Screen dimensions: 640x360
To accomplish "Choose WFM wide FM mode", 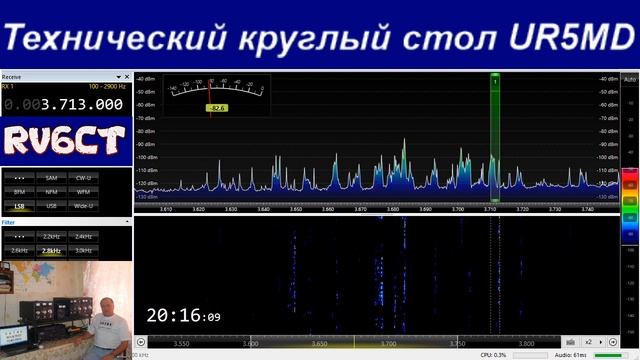I will pos(83,191).
